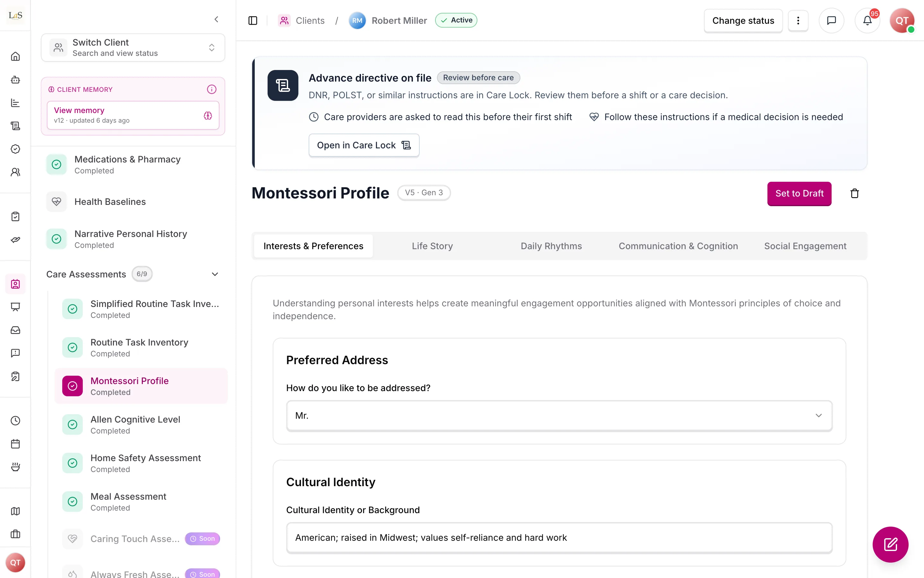Image resolution: width=924 pixels, height=578 pixels.
Task: Click the Cultural Identity or Background field
Action: pyautogui.click(x=559, y=538)
